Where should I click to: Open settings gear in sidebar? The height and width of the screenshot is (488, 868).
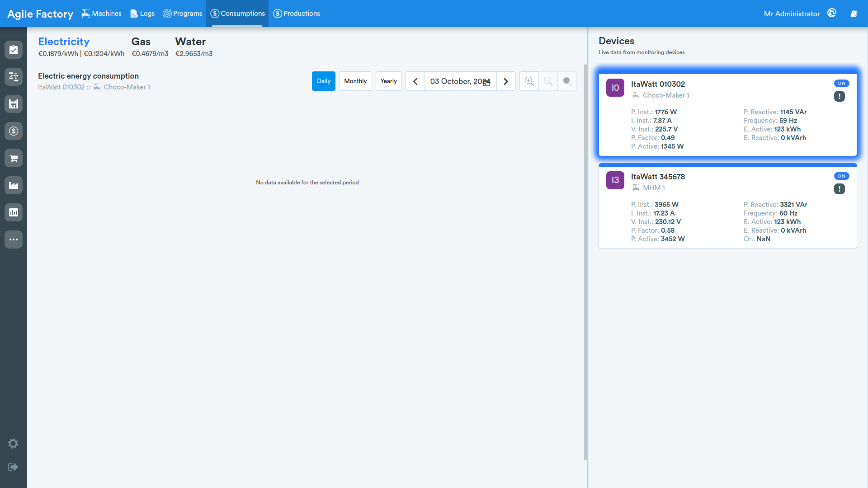(13, 443)
